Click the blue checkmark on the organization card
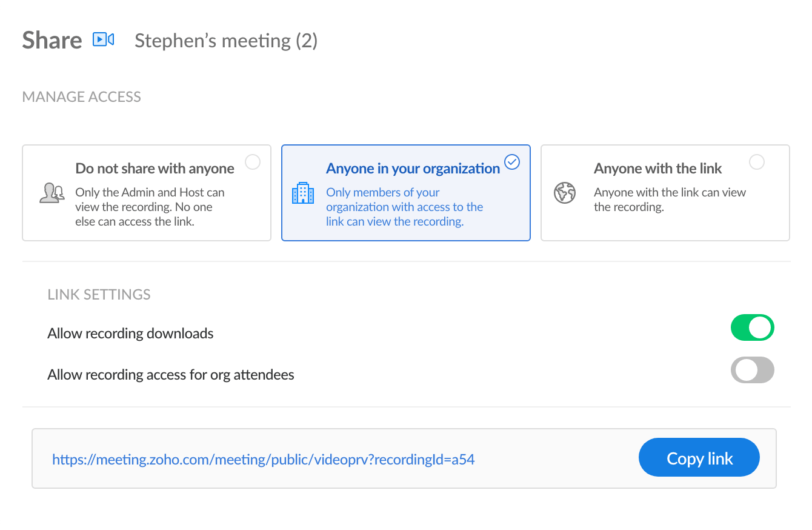812x530 pixels. (512, 162)
